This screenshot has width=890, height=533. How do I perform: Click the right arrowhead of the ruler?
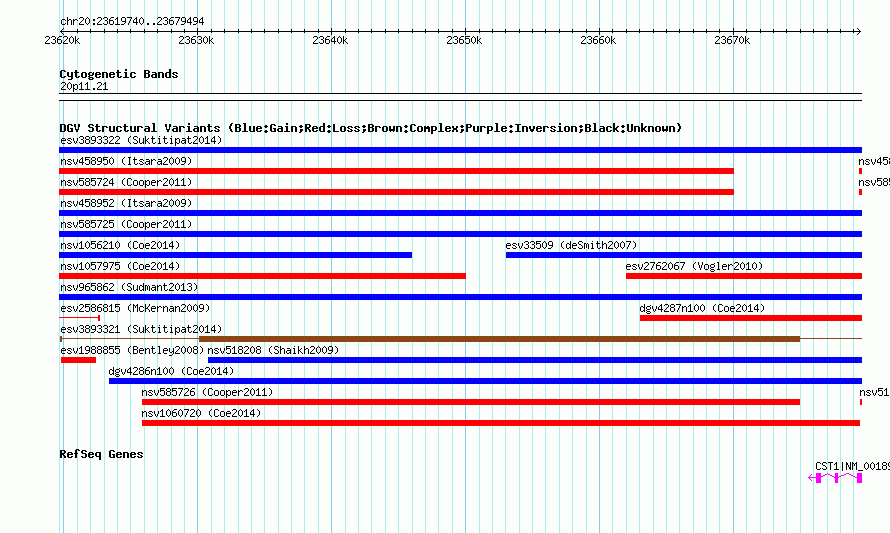tap(858, 31)
